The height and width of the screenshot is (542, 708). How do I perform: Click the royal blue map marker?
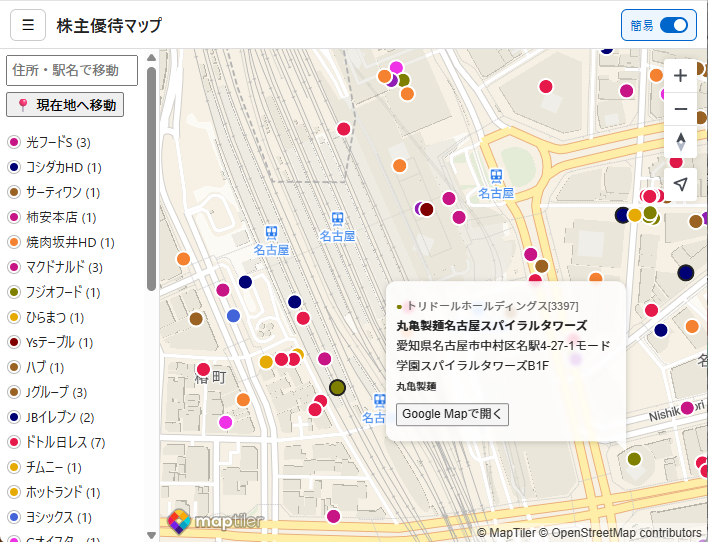click(x=233, y=316)
